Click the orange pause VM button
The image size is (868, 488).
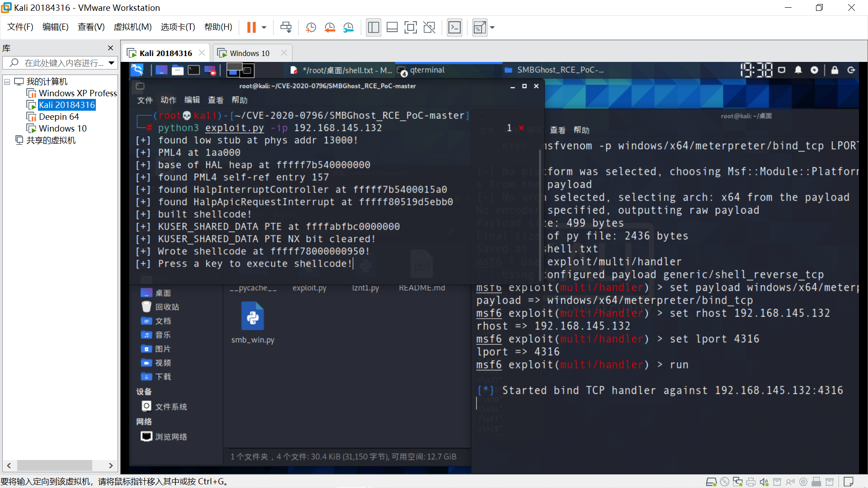tap(251, 28)
